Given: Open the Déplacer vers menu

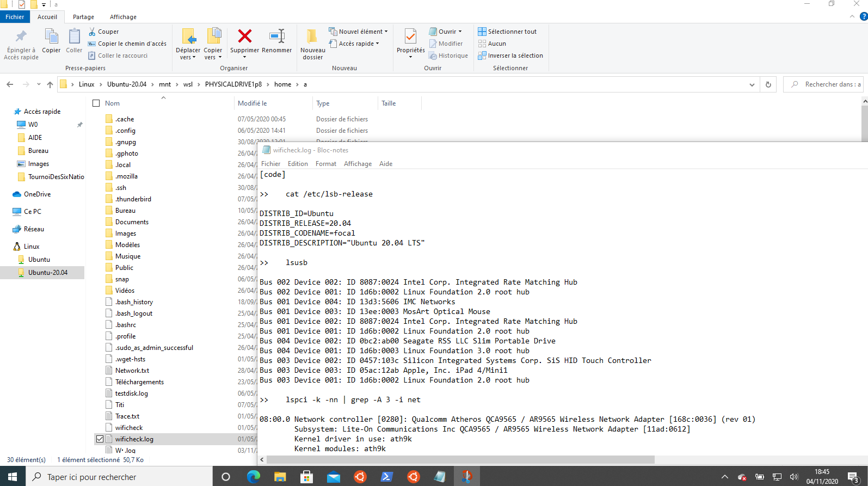Looking at the screenshot, I should [x=188, y=44].
